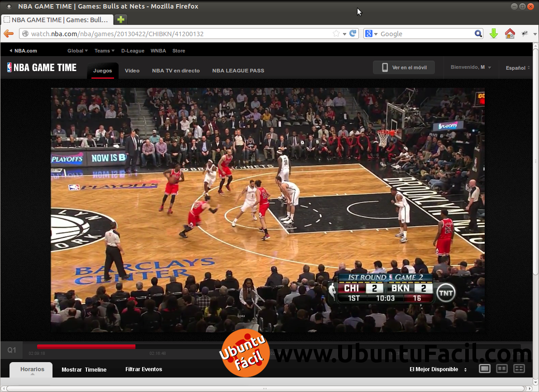The image size is (539, 392).
Task: Open the Español language selector
Action: [x=518, y=68]
